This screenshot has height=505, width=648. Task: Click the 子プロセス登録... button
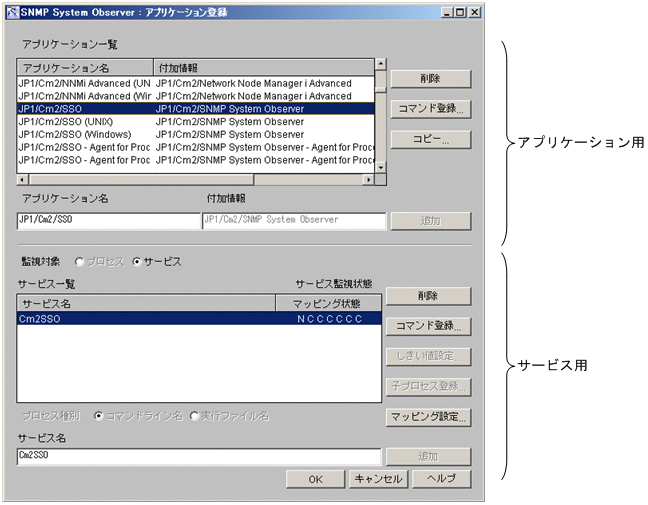tap(428, 387)
